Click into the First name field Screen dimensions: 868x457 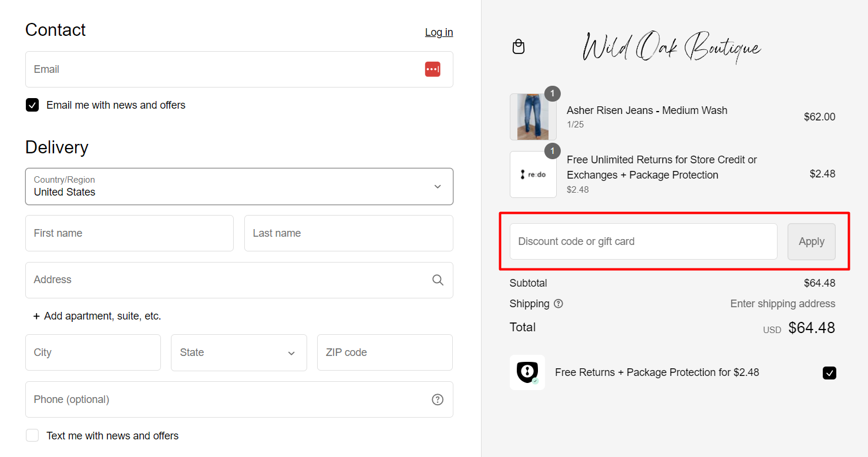[129, 233]
